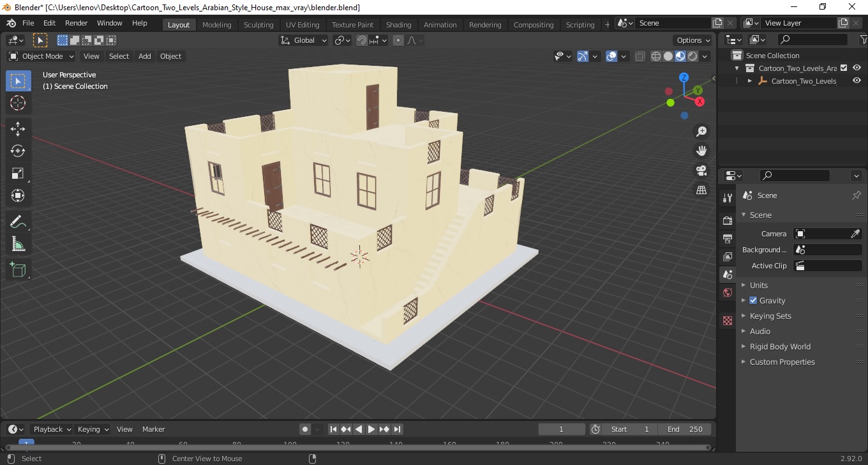The width and height of the screenshot is (868, 465).
Task: Open the Object Mode dropdown
Action: [x=41, y=56]
